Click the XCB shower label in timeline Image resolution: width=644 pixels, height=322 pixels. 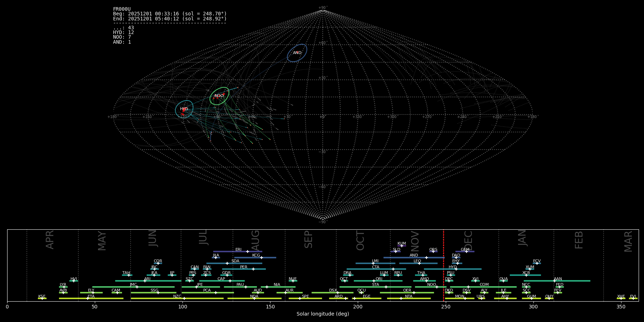[x=526, y=273]
